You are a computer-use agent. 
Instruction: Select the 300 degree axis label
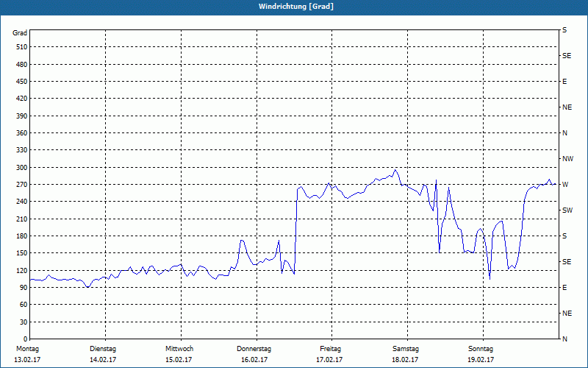[x=21, y=168]
